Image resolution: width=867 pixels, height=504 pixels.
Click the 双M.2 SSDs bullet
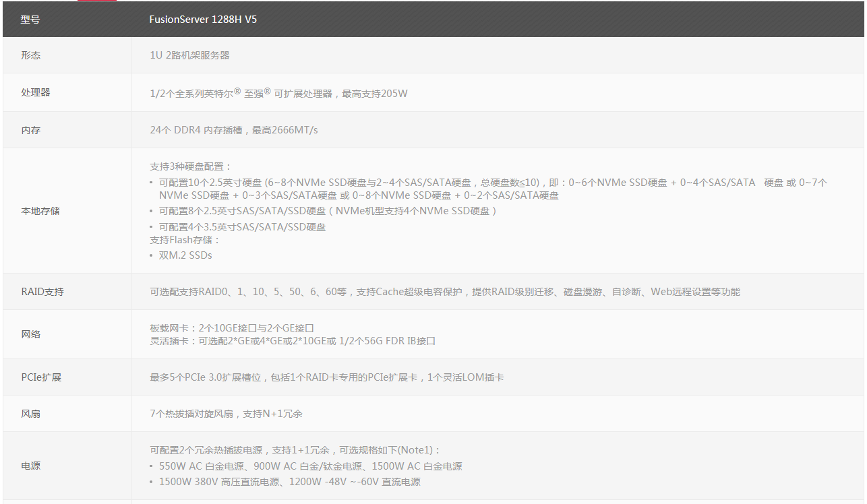click(181, 255)
